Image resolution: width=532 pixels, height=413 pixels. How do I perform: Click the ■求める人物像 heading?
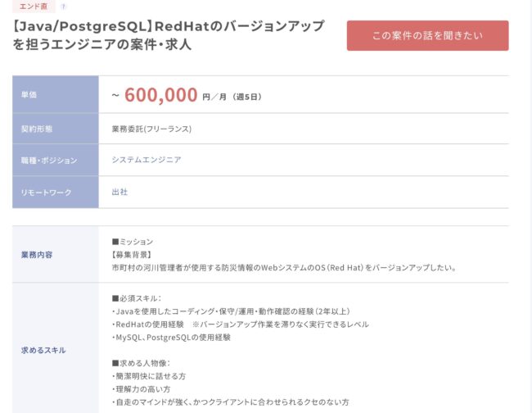(x=141, y=363)
